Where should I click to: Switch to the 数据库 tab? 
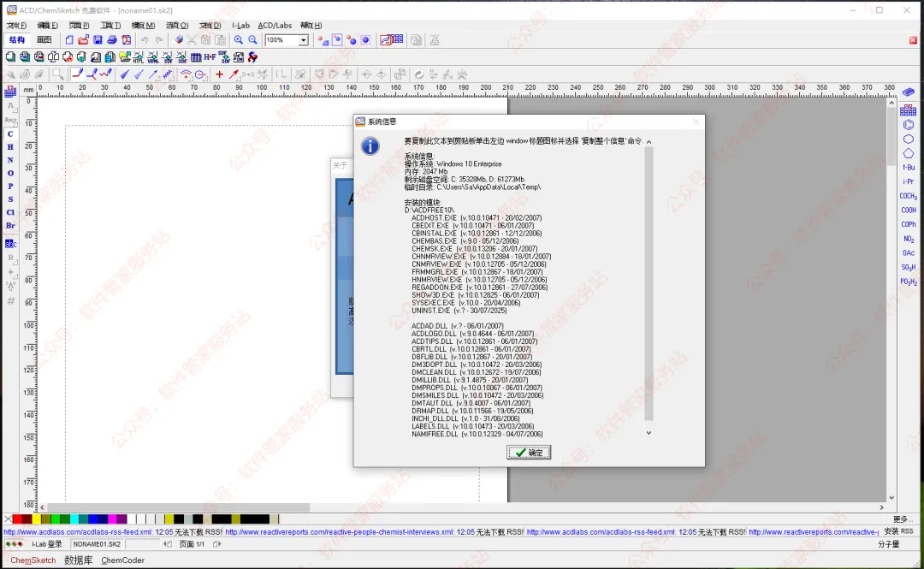79,560
